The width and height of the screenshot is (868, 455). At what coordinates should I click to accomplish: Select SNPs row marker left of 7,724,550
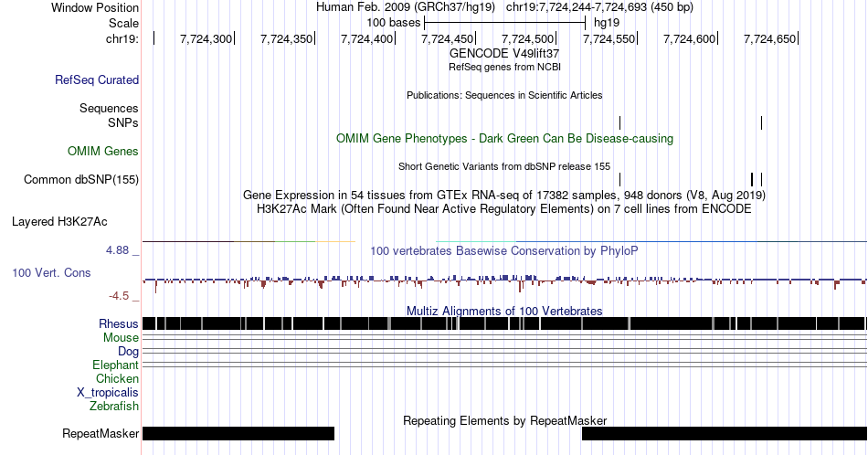pyautogui.click(x=620, y=122)
